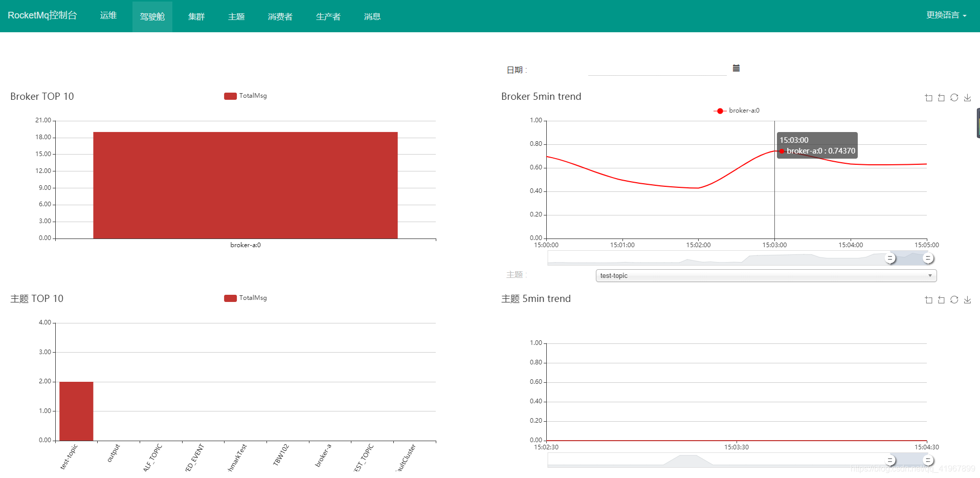Click the 主题 5min trend chart title
The image size is (980, 478).
[536, 298]
